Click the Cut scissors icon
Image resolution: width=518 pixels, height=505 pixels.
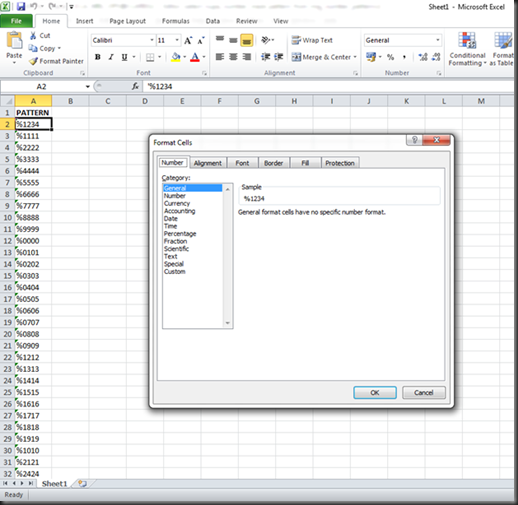(33, 36)
